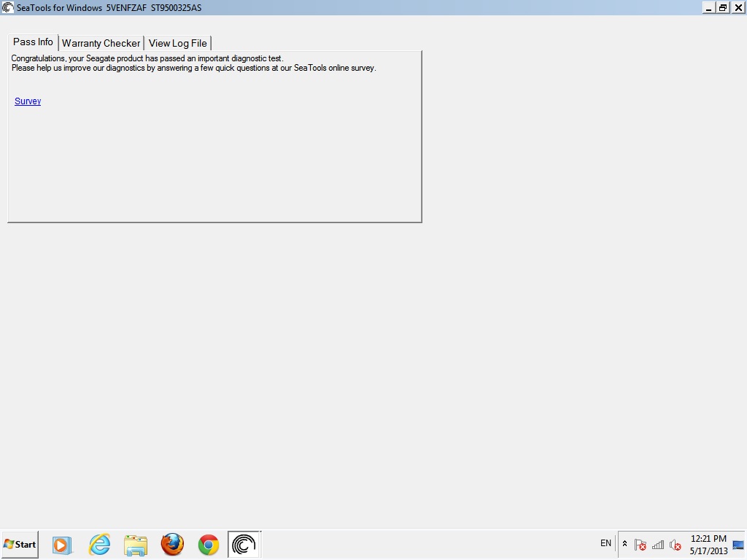The height and width of the screenshot is (560, 747).
Task: Open Action Center flag icon
Action: [x=640, y=545]
